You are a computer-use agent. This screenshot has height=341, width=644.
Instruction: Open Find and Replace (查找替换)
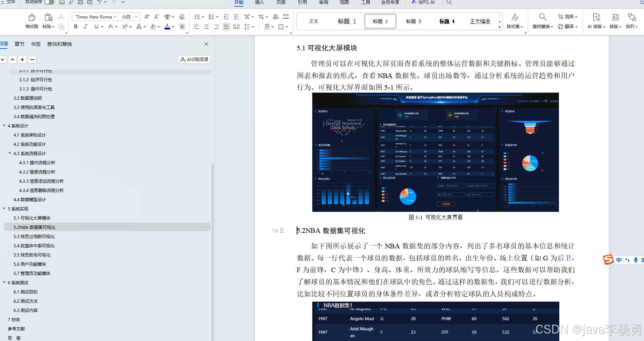point(542,20)
